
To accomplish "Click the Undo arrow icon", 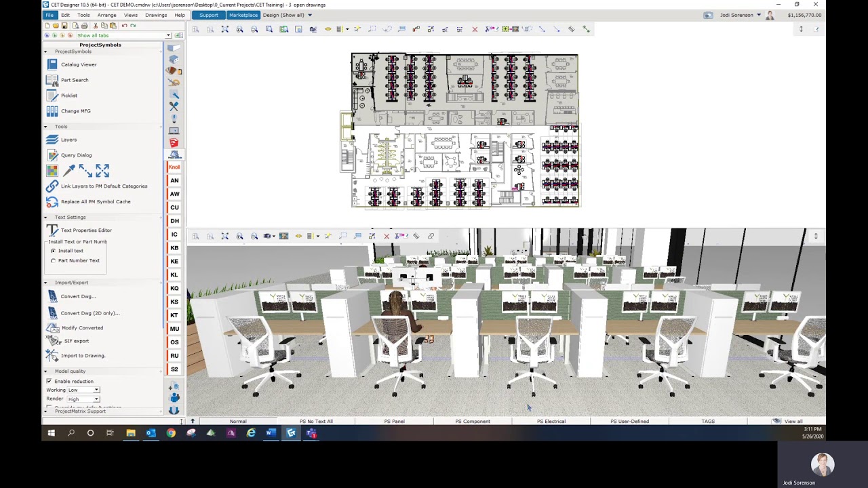I will coord(124,26).
